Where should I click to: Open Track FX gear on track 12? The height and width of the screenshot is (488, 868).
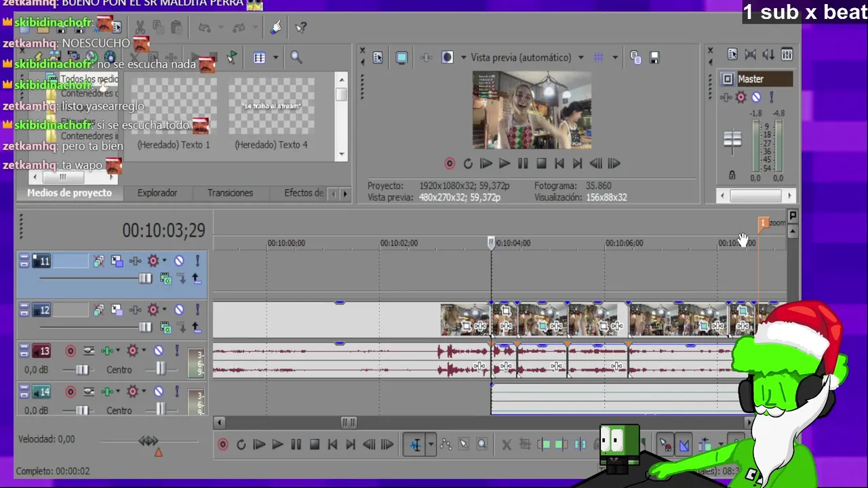tap(153, 310)
